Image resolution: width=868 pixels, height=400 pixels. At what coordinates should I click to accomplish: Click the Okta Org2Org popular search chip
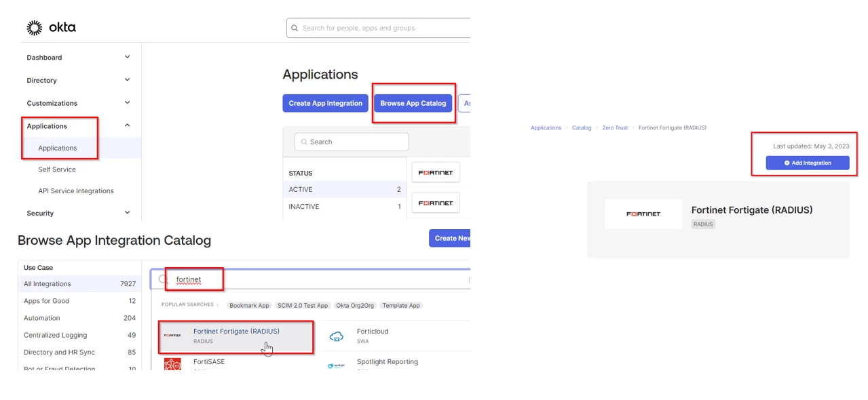pyautogui.click(x=355, y=305)
